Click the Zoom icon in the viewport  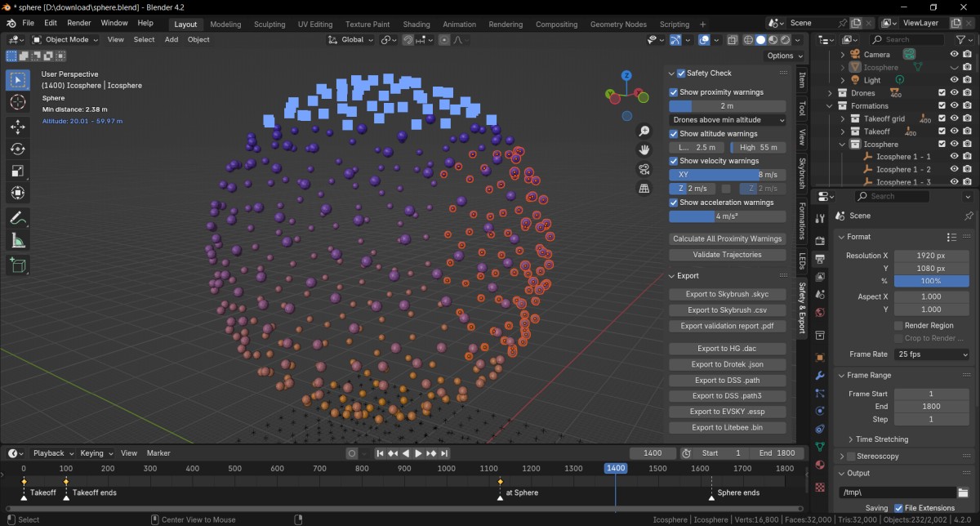coord(644,131)
